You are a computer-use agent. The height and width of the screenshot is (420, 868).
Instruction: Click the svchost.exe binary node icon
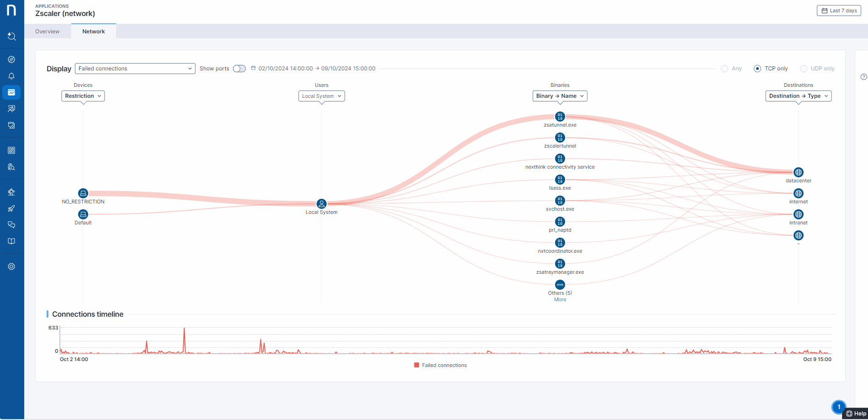click(560, 201)
